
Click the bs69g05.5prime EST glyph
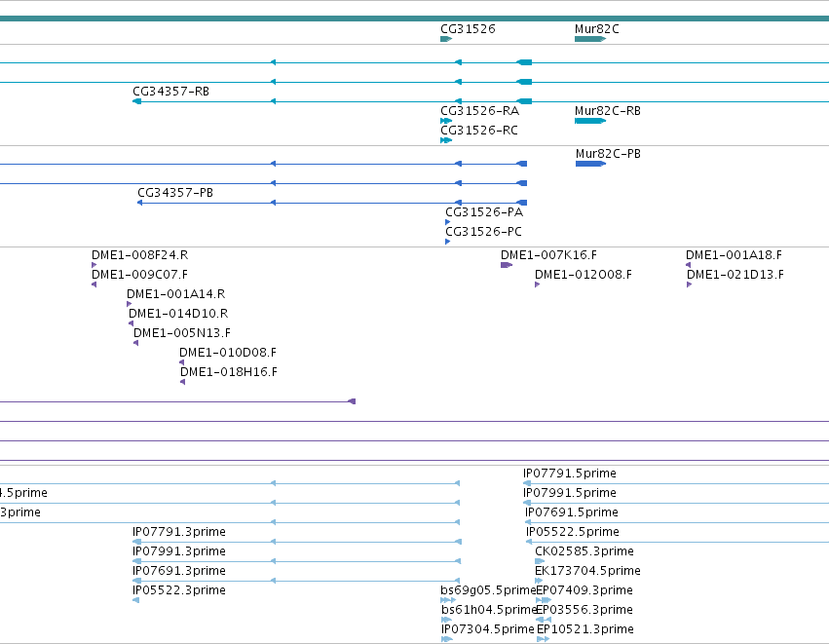tap(448, 600)
